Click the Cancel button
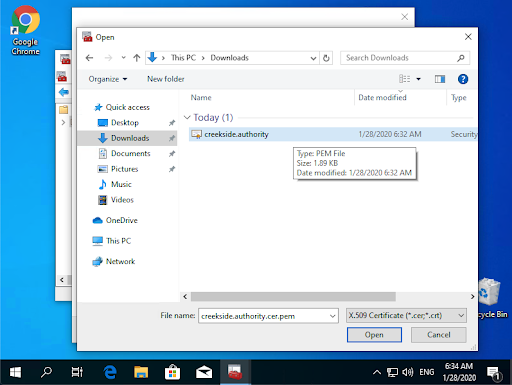512x385 pixels. [x=438, y=335]
